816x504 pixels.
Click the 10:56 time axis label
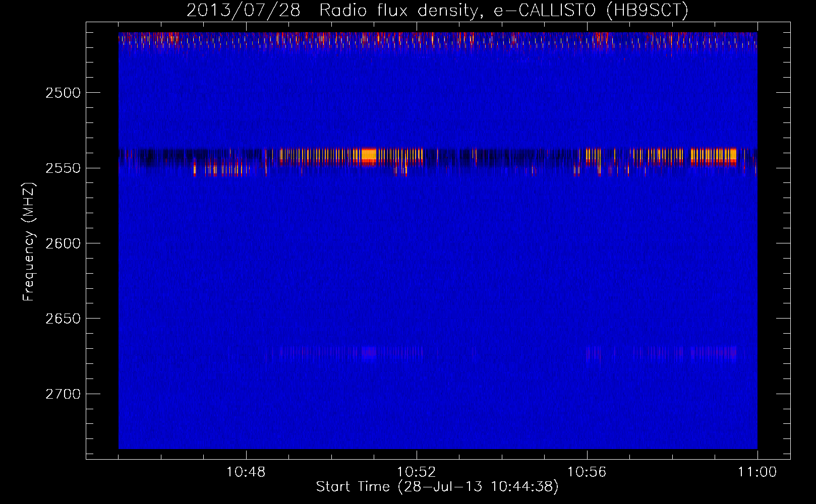pyautogui.click(x=587, y=472)
